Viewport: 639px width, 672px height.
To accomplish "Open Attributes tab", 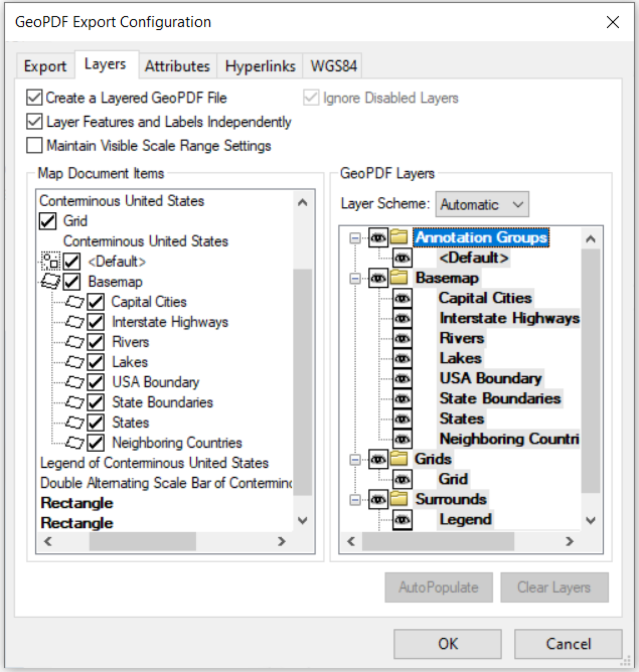I will click(178, 66).
